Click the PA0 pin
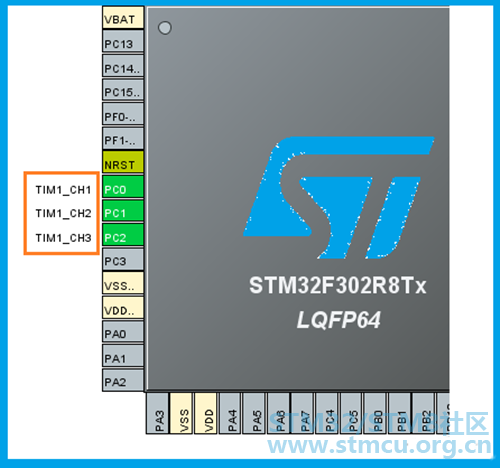Image resolution: width=500 pixels, height=468 pixels. pyautogui.click(x=123, y=331)
